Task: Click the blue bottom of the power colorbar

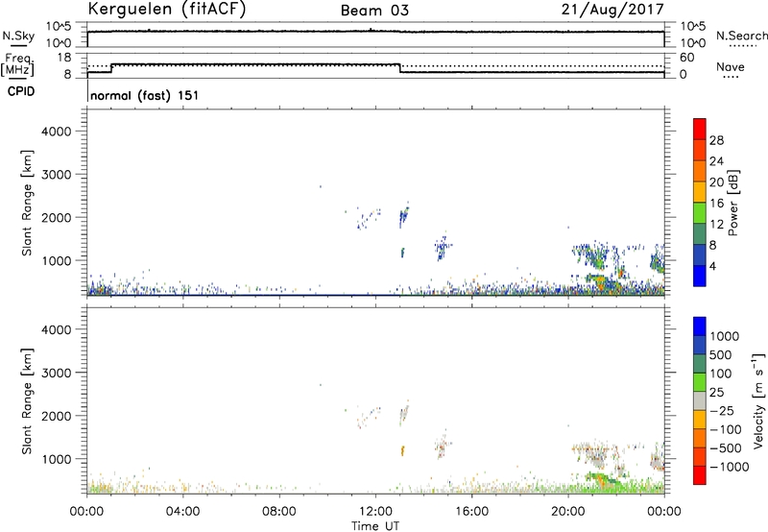Action: [x=700, y=276]
